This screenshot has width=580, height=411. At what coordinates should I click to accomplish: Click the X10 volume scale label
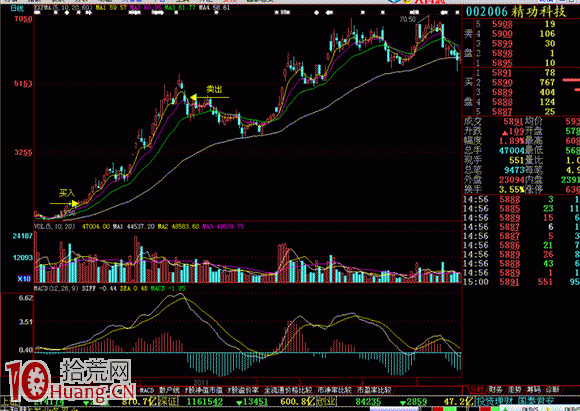tap(24, 278)
